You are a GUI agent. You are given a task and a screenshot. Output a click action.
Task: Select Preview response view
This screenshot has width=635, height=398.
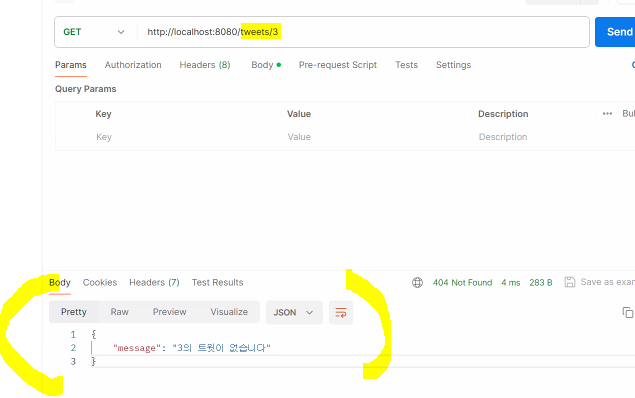point(169,312)
